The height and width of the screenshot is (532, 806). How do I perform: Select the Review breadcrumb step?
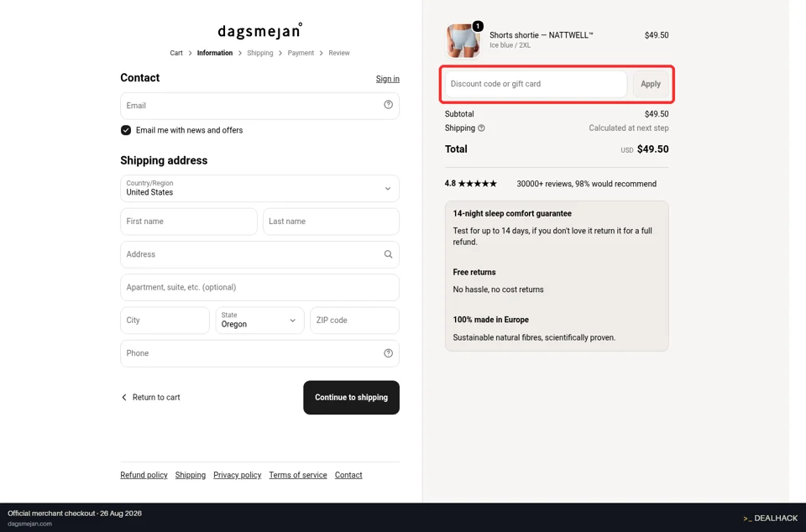pyautogui.click(x=339, y=53)
